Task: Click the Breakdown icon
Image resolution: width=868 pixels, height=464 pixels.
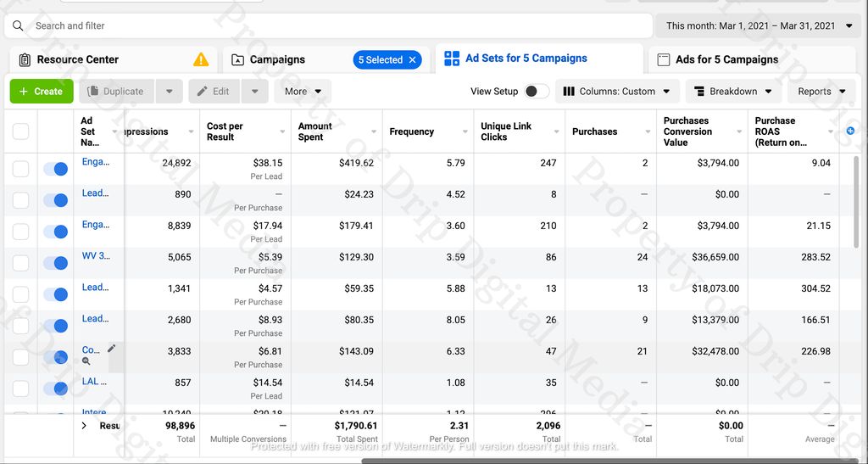Action: pyautogui.click(x=699, y=92)
